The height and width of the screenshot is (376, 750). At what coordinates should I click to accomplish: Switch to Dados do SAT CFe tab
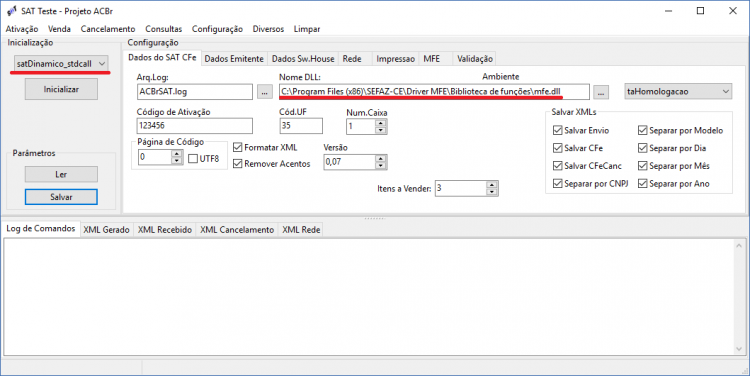tap(162, 57)
